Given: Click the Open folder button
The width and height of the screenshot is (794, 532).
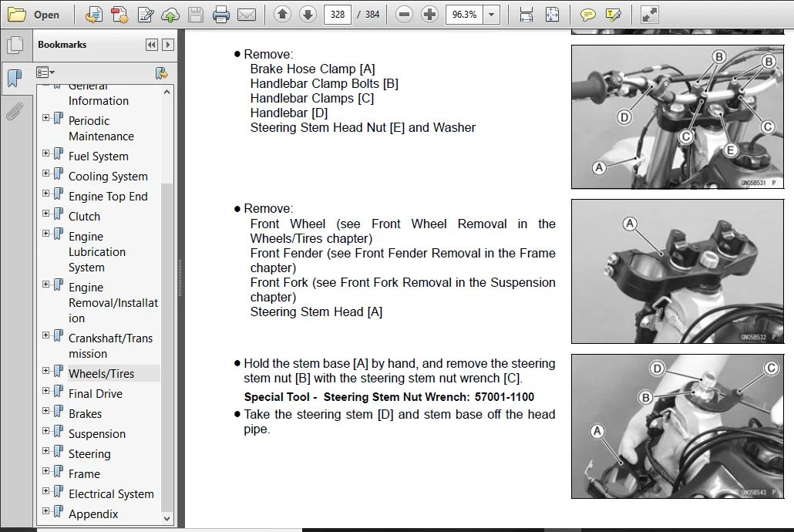Looking at the screenshot, I should point(34,15).
